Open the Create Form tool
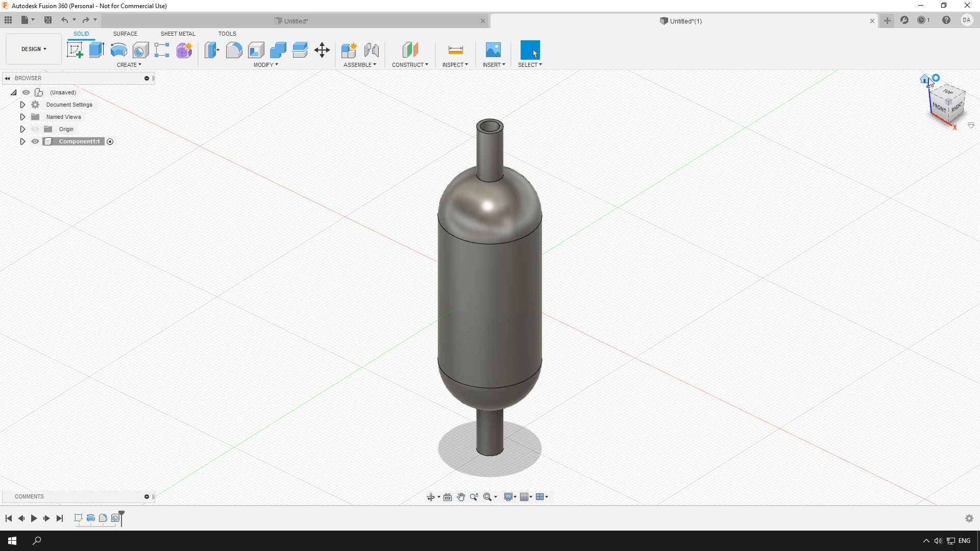This screenshot has width=980, height=551. [x=184, y=50]
